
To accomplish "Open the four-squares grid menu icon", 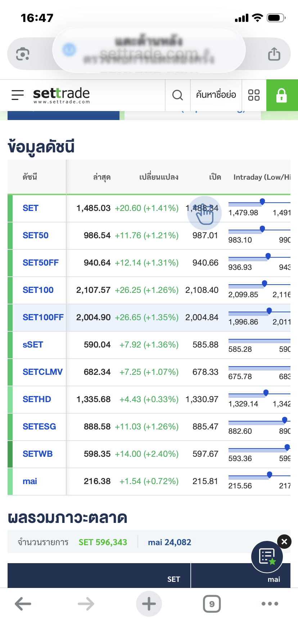I will pyautogui.click(x=254, y=95).
